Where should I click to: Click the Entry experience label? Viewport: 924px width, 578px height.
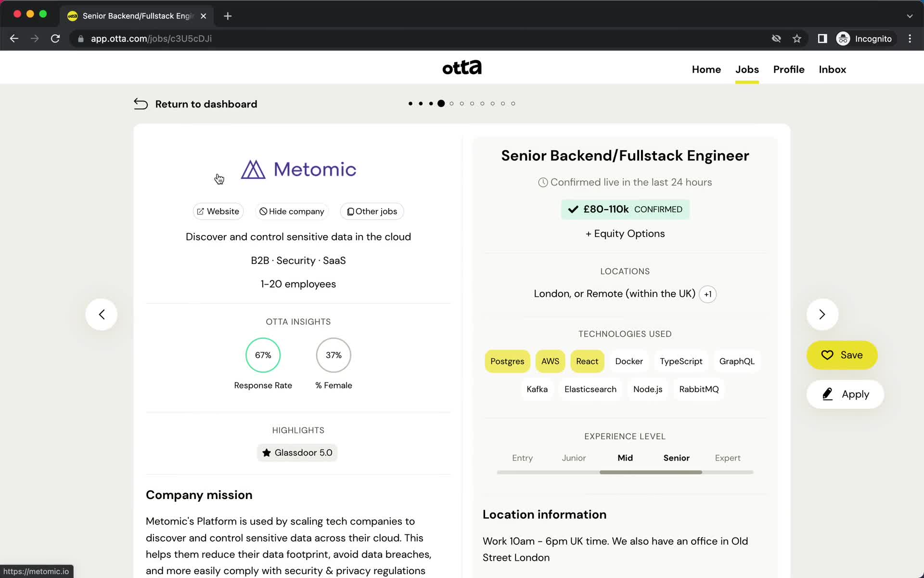tap(522, 458)
